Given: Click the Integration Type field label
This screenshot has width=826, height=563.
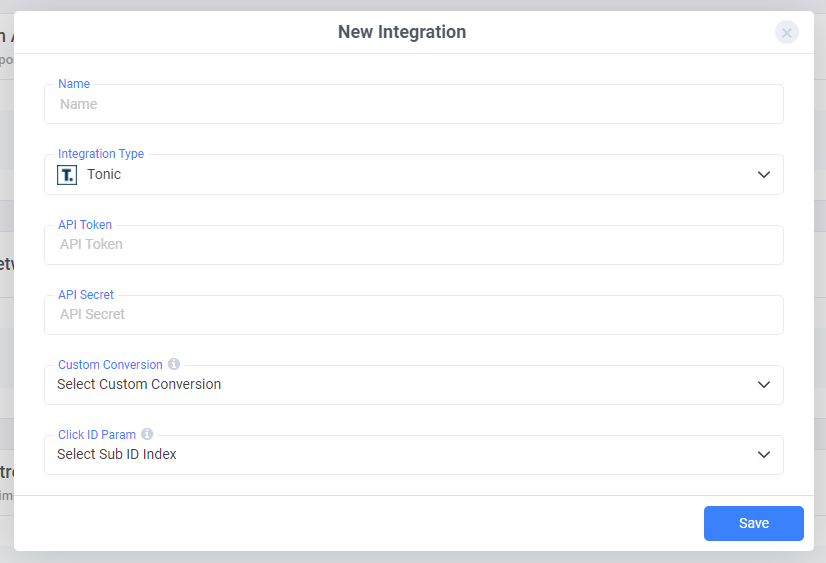Looking at the screenshot, I should point(101,154).
